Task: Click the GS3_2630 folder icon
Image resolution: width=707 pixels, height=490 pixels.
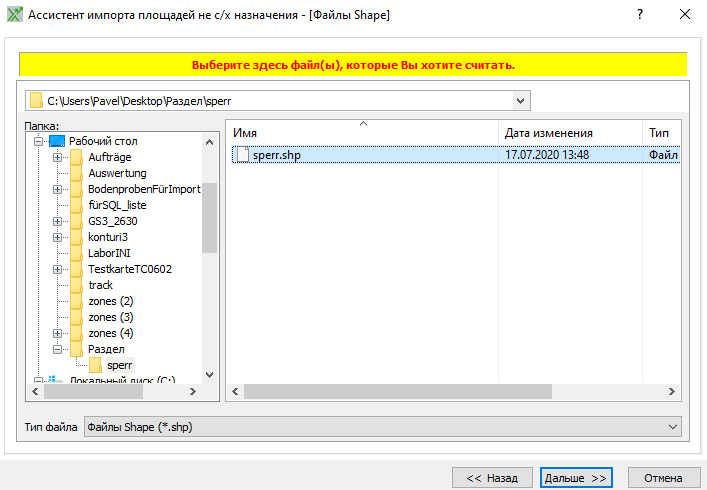Action: [x=76, y=221]
